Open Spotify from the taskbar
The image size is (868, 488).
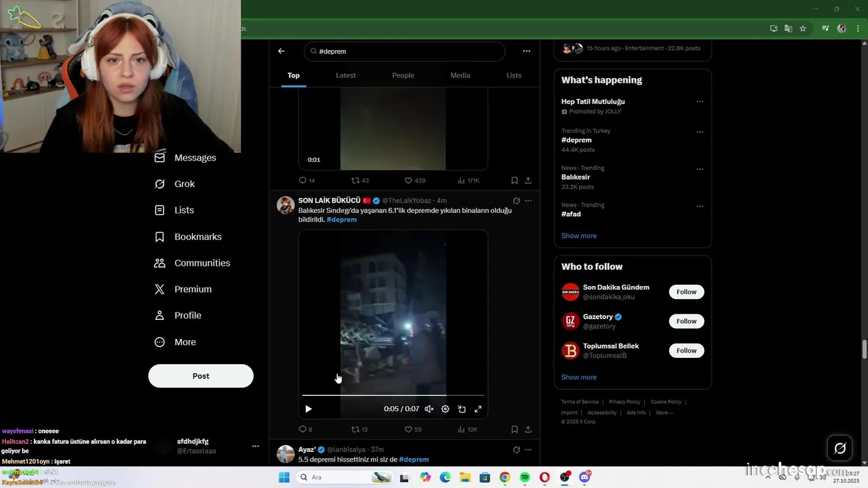(525, 477)
